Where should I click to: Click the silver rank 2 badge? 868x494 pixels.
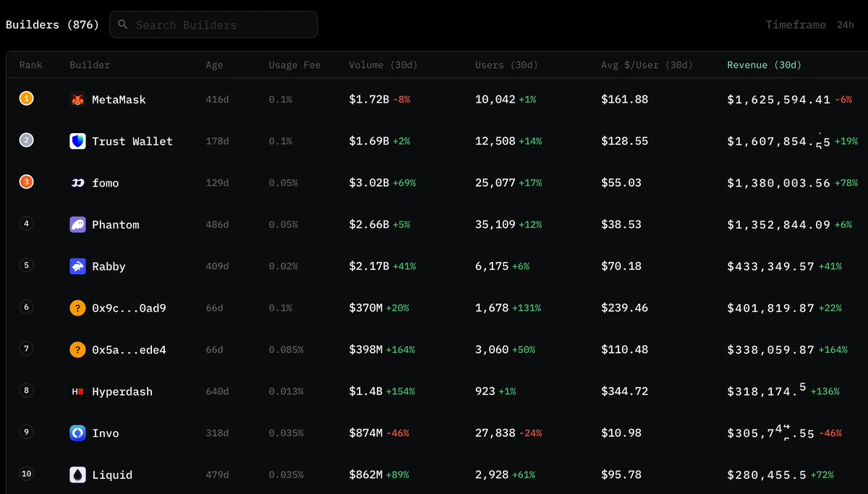point(27,141)
